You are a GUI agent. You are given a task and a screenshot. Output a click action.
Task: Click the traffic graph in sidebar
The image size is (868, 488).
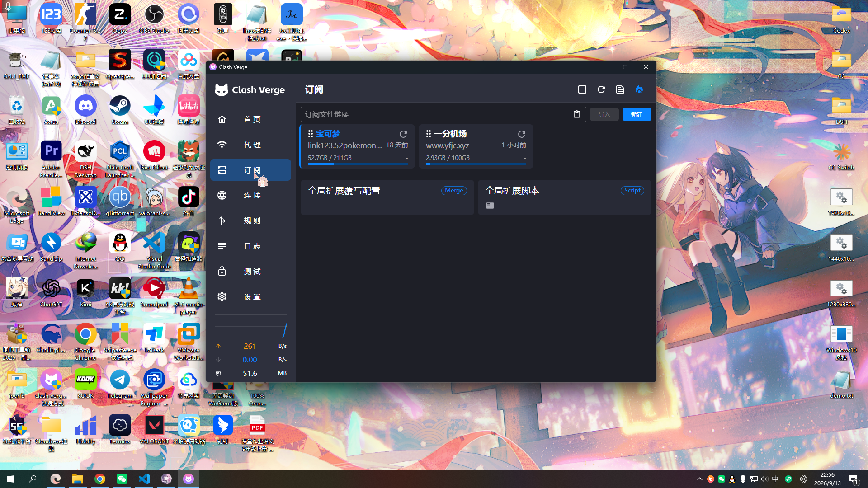point(250,330)
